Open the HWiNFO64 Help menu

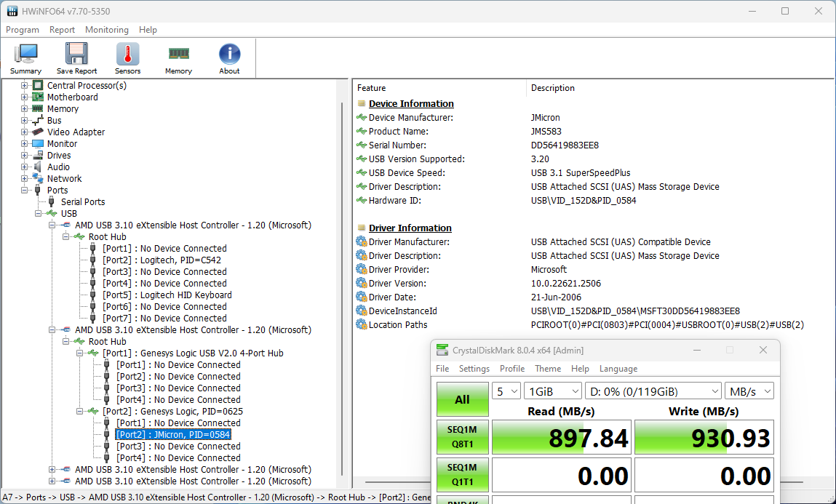(x=148, y=30)
